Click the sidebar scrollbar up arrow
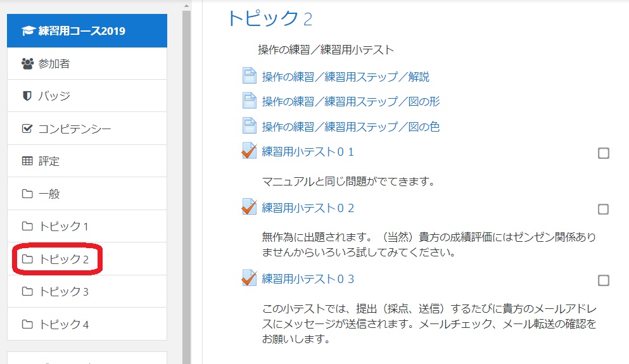 click(186, 6)
